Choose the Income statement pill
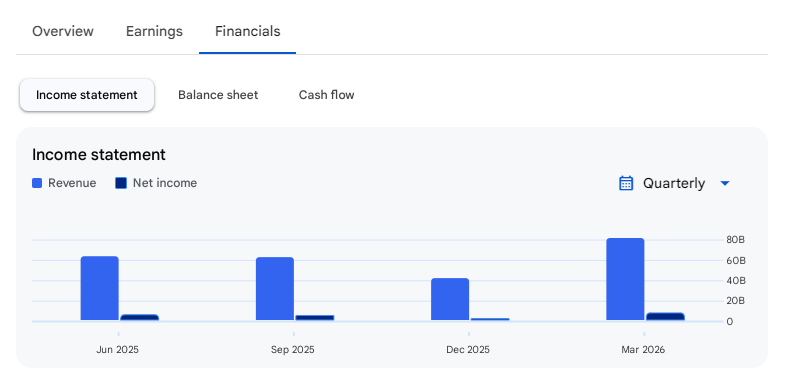 click(x=87, y=95)
